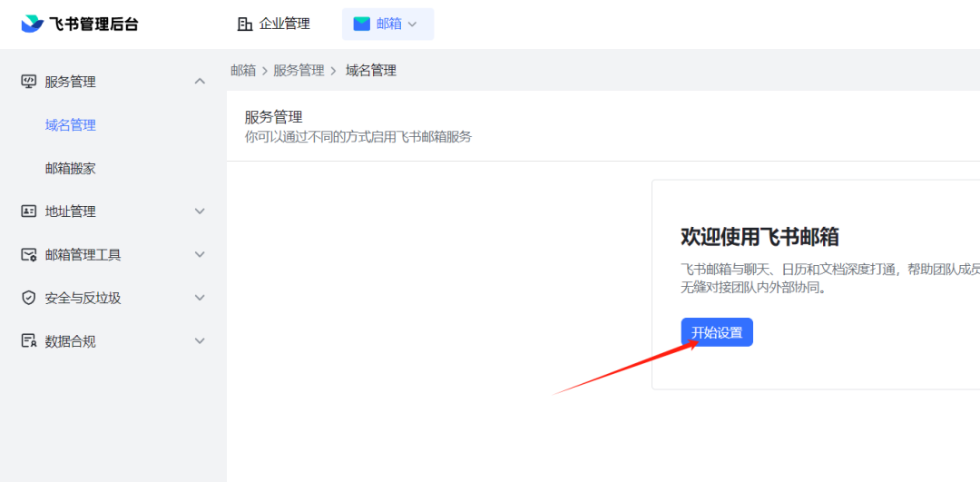Click the document icon for 数据合规
The image size is (980, 482).
29,341
